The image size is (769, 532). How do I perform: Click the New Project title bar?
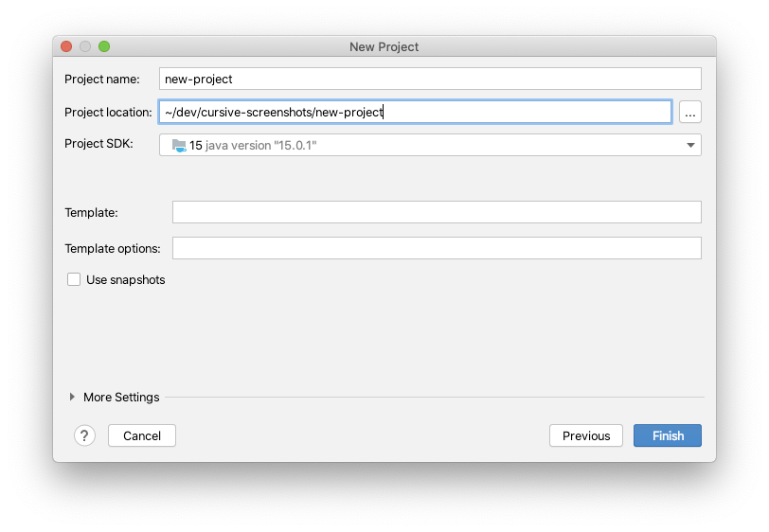pyautogui.click(x=384, y=46)
